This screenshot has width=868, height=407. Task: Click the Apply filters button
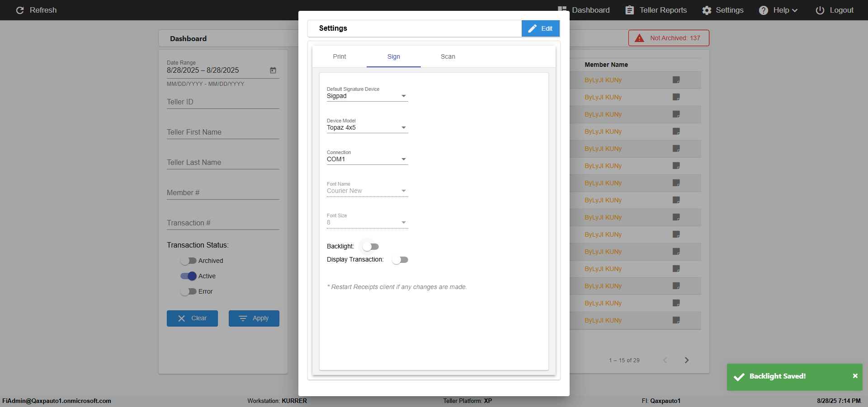pyautogui.click(x=254, y=318)
